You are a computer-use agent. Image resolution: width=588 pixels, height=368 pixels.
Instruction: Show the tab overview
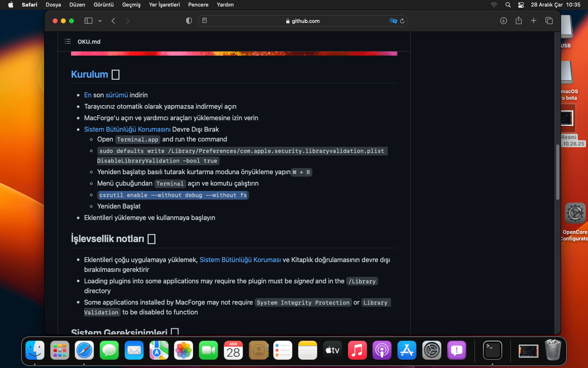pos(549,21)
